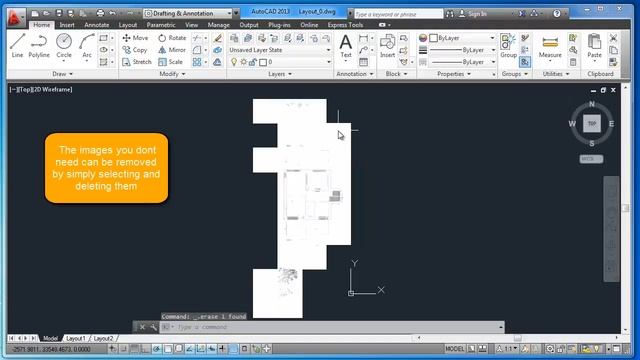Expand the Draw panel

(x=62, y=74)
